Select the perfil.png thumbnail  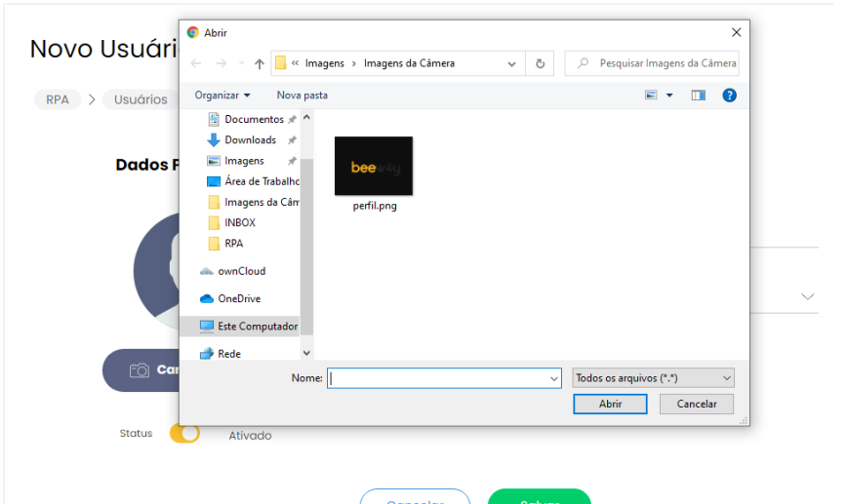click(x=374, y=166)
